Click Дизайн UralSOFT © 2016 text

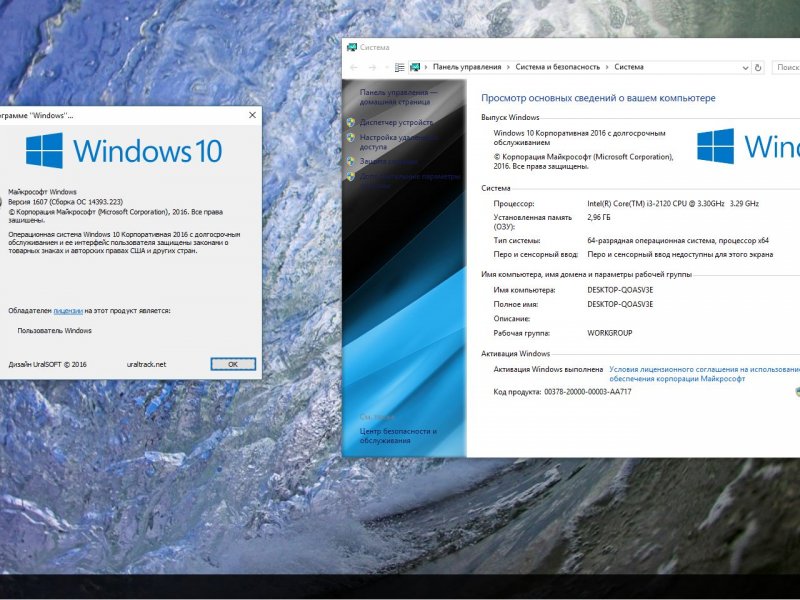(47, 364)
